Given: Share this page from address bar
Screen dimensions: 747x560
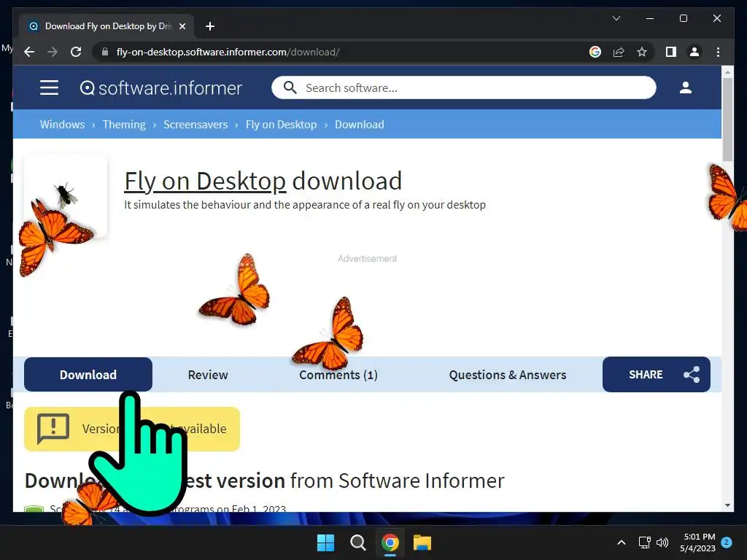Looking at the screenshot, I should point(619,52).
